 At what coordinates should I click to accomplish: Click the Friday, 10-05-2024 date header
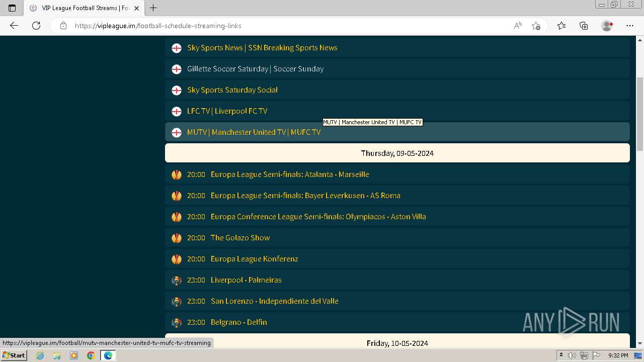(397, 341)
